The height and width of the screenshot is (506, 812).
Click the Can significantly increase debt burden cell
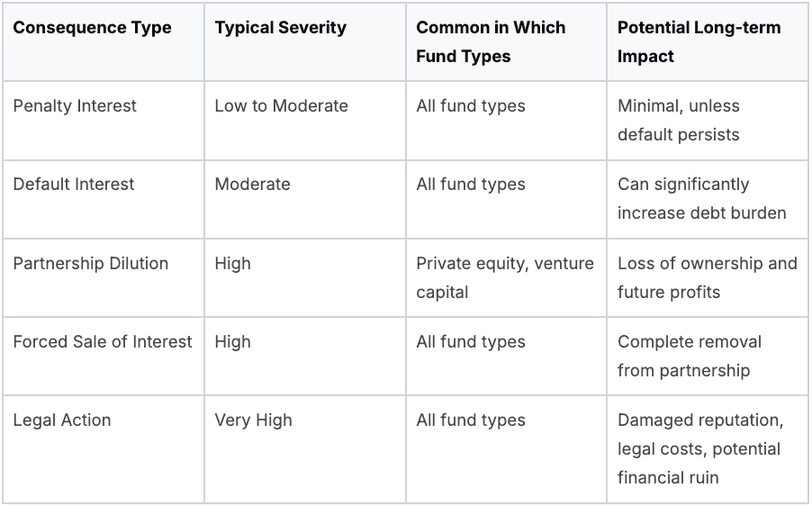point(701,198)
